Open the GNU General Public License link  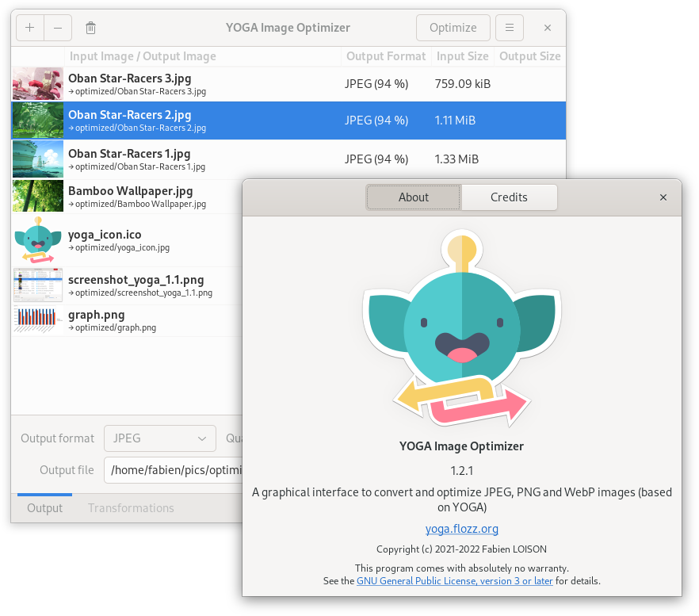coord(455,580)
